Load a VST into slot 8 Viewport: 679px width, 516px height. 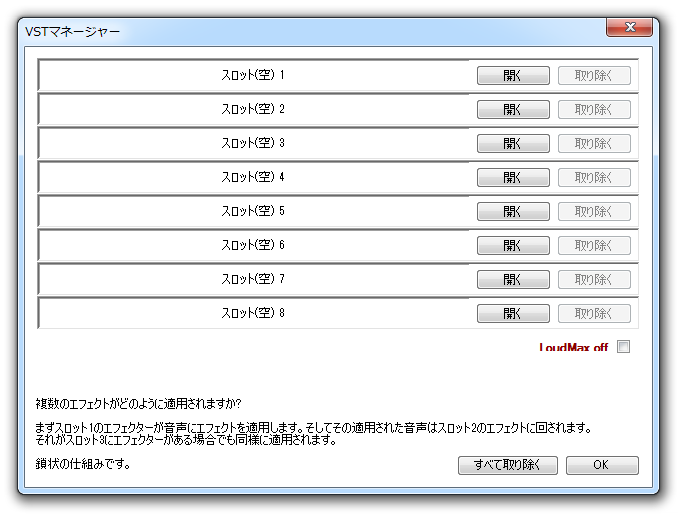513,313
